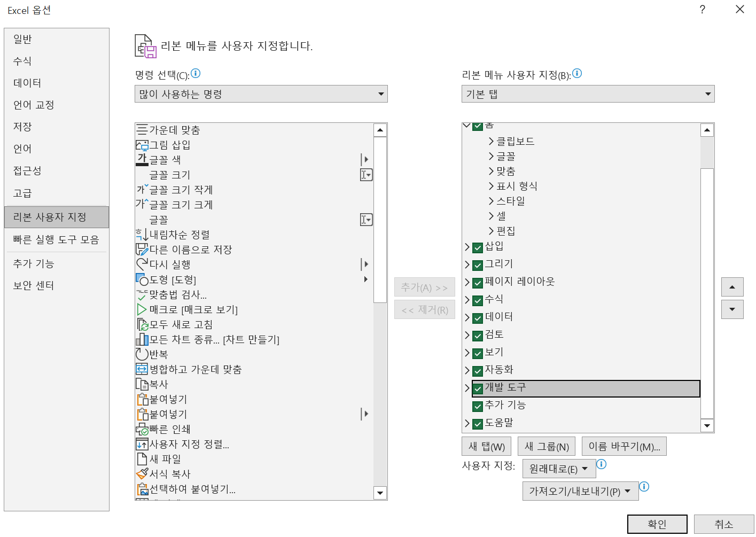
Task: Click the commands list scrollbar thumb
Action: click(380, 220)
